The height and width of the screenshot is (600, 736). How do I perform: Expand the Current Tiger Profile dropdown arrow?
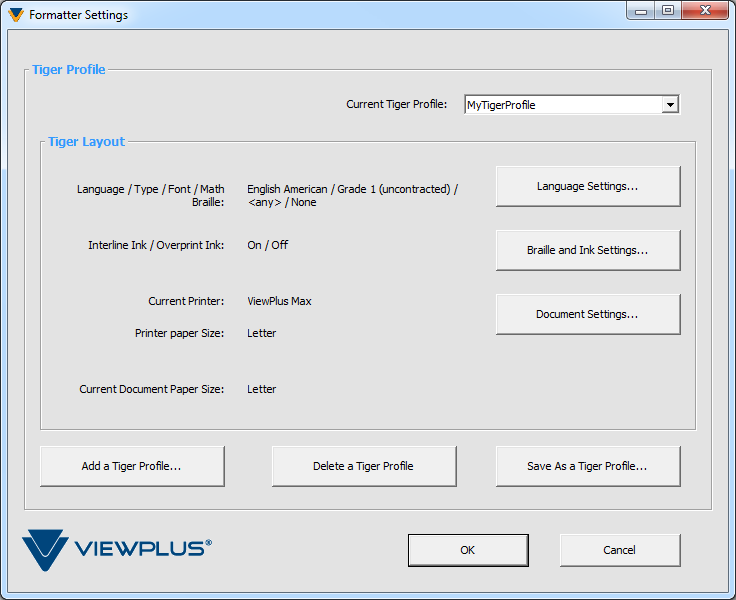pos(670,105)
